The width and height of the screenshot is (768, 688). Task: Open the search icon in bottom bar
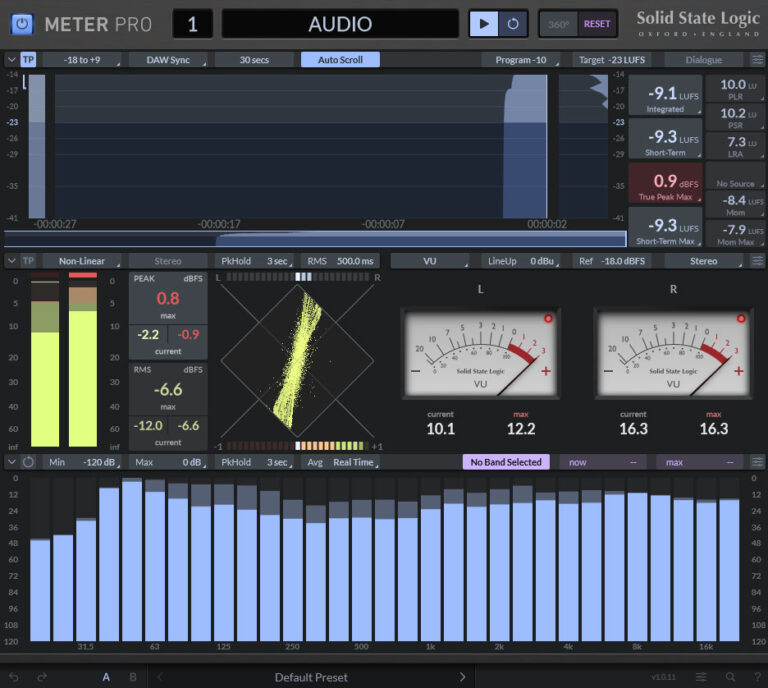pyautogui.click(x=730, y=677)
